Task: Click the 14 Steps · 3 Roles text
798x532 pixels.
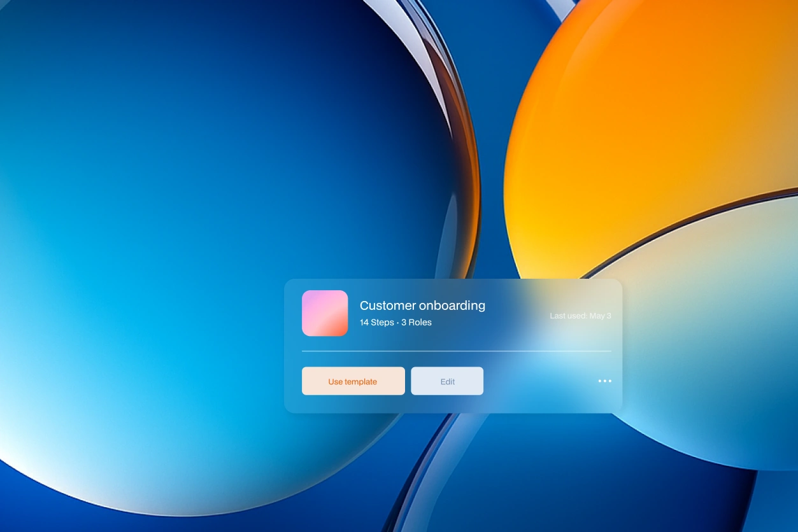Action: point(395,323)
